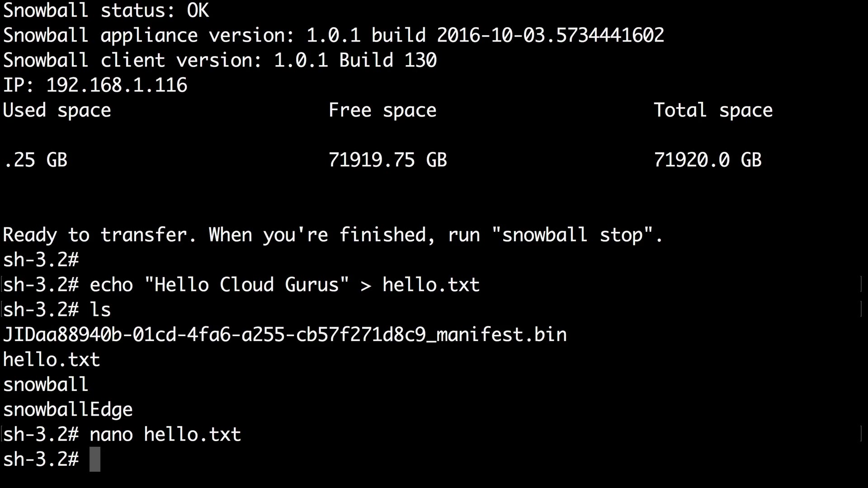Click the Snowball status OK line
This screenshot has width=868, height=488.
106,10
